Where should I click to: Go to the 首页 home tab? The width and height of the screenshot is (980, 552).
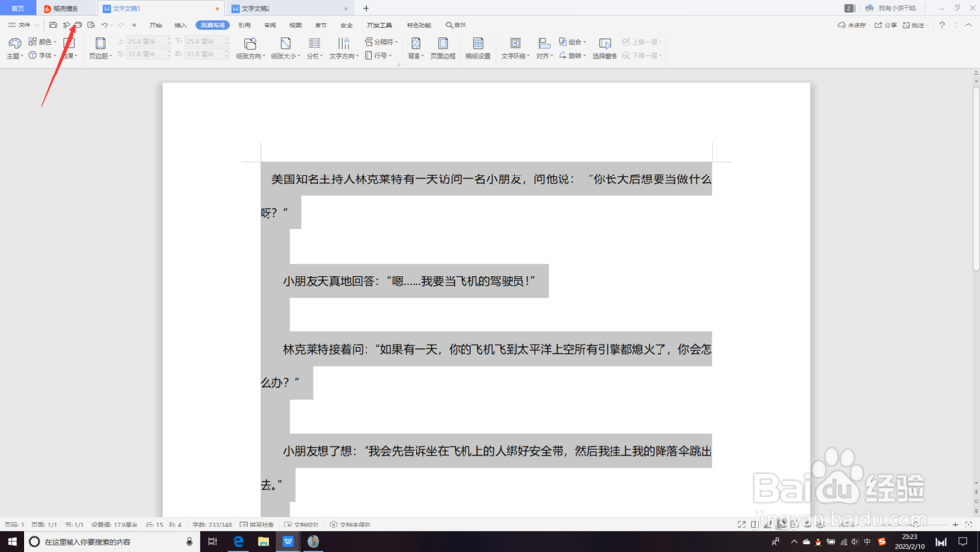tap(18, 8)
